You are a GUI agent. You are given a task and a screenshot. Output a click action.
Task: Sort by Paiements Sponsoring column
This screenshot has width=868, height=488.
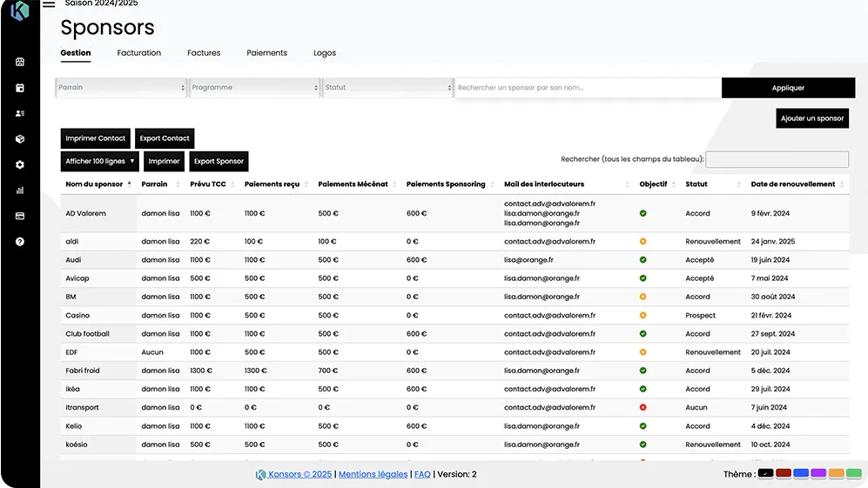pyautogui.click(x=449, y=184)
